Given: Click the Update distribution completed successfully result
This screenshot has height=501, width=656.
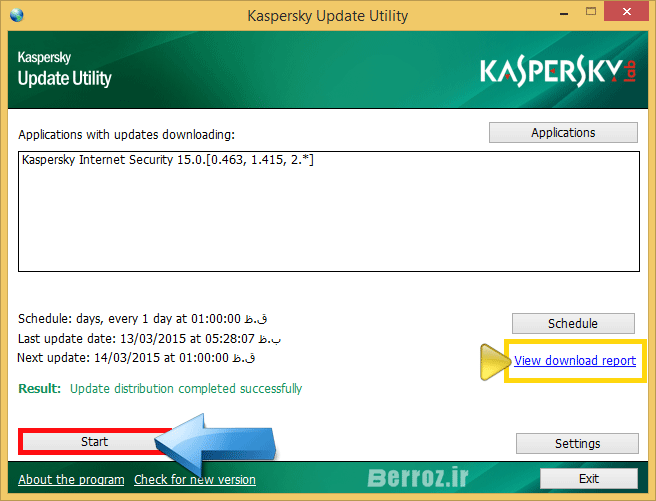Looking at the screenshot, I should 186,389.
